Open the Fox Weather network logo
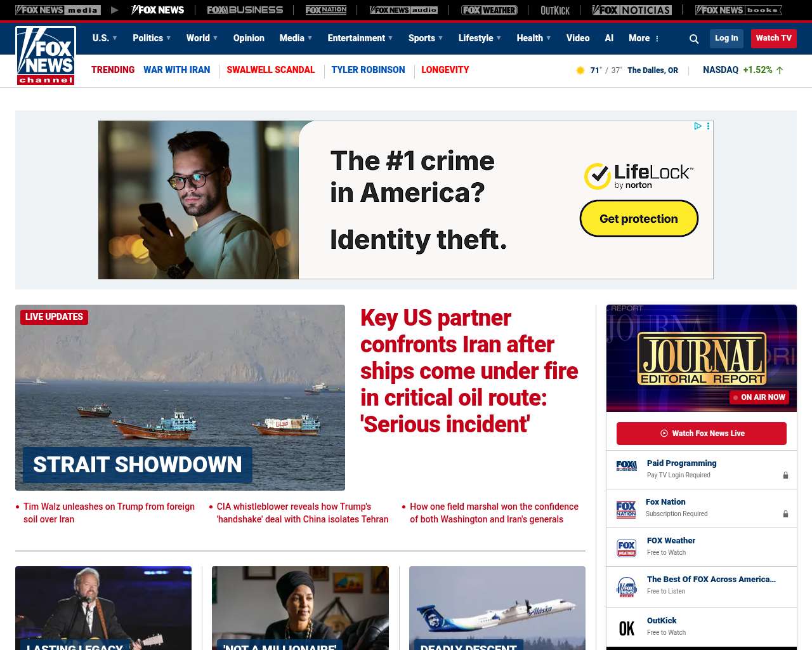812x650 pixels. pos(489,10)
